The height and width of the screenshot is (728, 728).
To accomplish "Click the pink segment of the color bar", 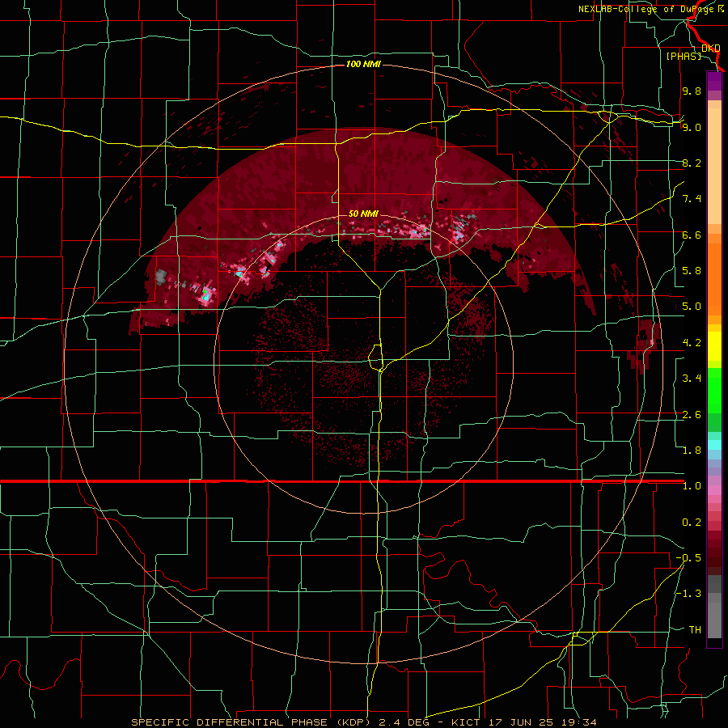I will [x=714, y=490].
